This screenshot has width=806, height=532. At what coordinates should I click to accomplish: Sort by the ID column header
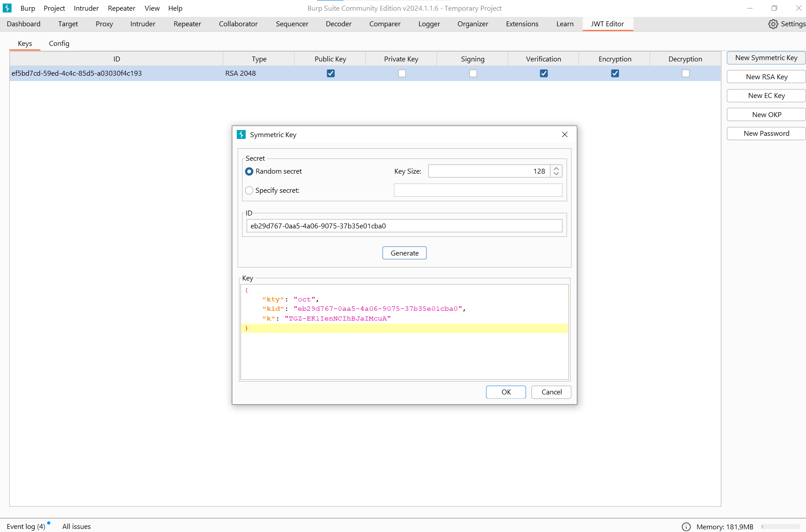(117, 59)
